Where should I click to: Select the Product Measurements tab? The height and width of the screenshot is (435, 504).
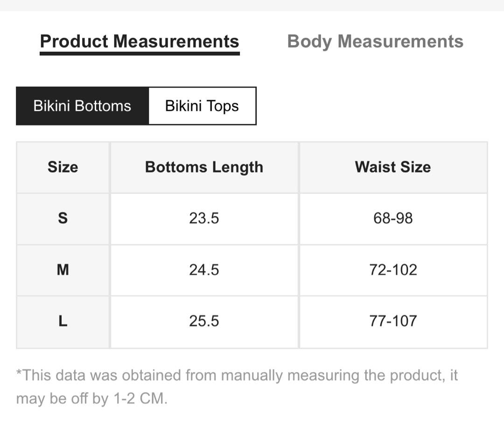pos(140,42)
